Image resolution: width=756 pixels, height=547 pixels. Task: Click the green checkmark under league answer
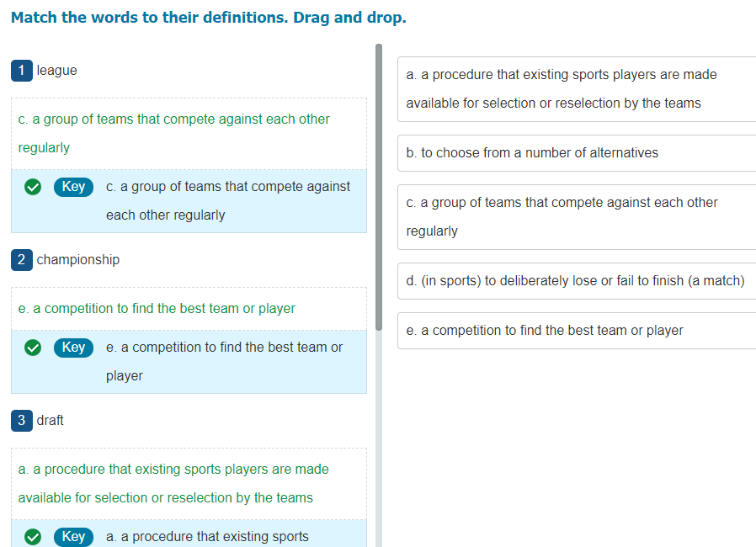point(33,187)
